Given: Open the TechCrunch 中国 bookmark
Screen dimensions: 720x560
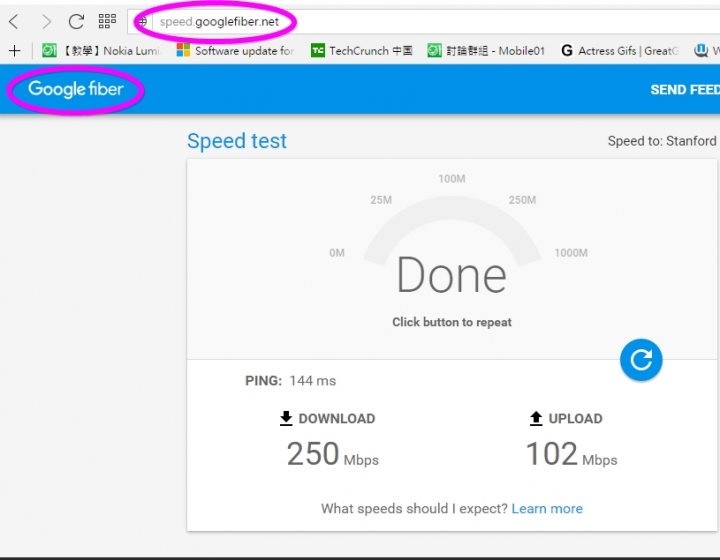Looking at the screenshot, I should coord(362,50).
